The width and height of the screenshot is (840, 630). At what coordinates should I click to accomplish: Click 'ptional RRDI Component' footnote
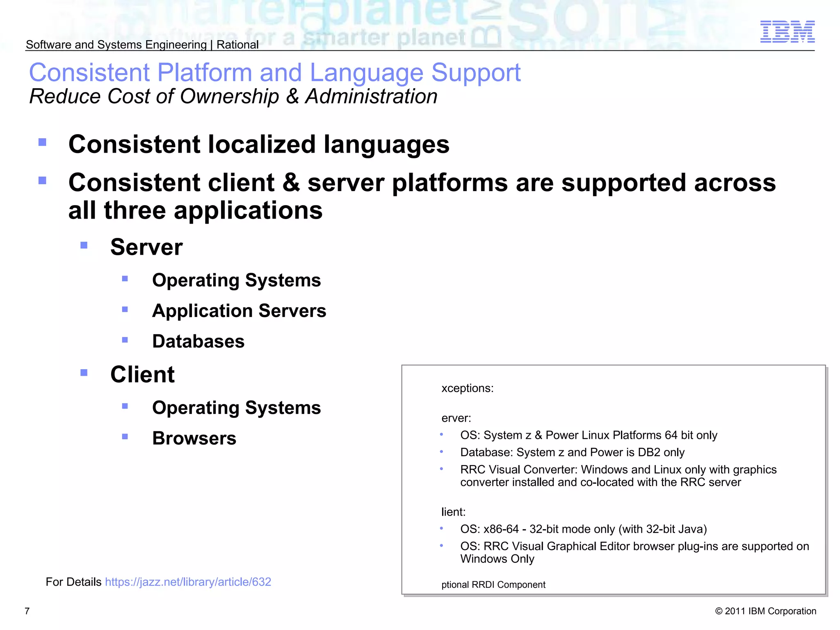click(x=493, y=585)
